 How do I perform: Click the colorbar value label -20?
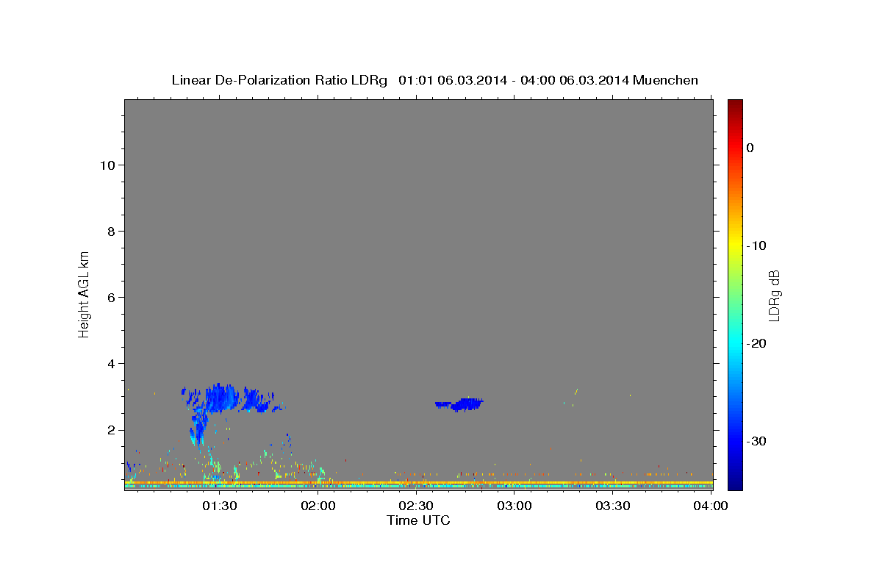(757, 343)
